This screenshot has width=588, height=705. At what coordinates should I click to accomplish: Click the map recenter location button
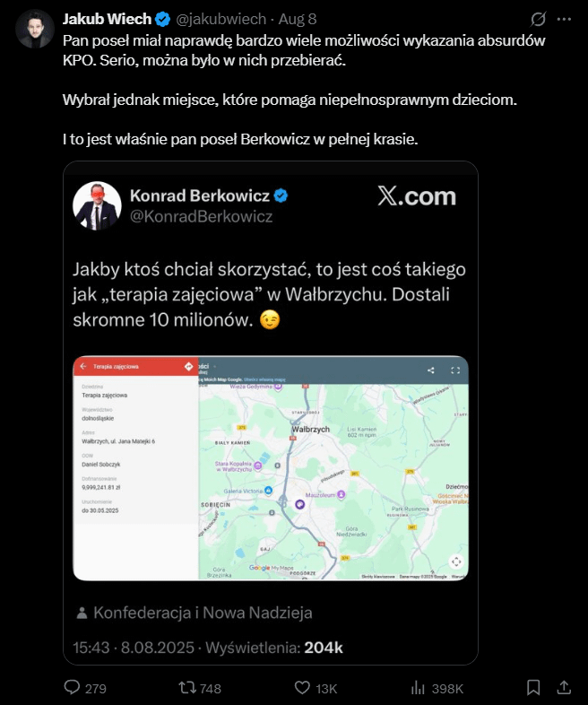coord(456,561)
